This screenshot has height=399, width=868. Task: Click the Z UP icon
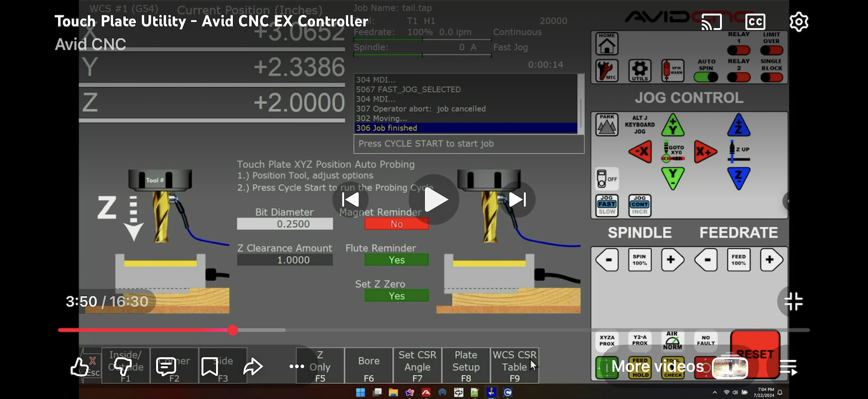coord(738,152)
